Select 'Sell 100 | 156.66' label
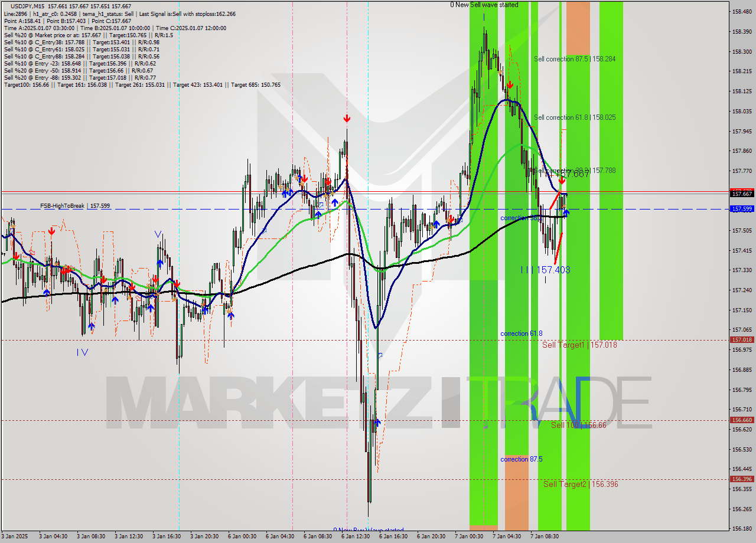756x543 pixels. pos(579,425)
